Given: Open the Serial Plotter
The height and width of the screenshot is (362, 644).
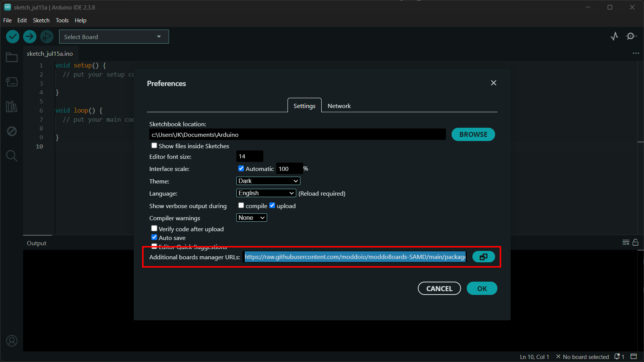Looking at the screenshot, I should 614,36.
